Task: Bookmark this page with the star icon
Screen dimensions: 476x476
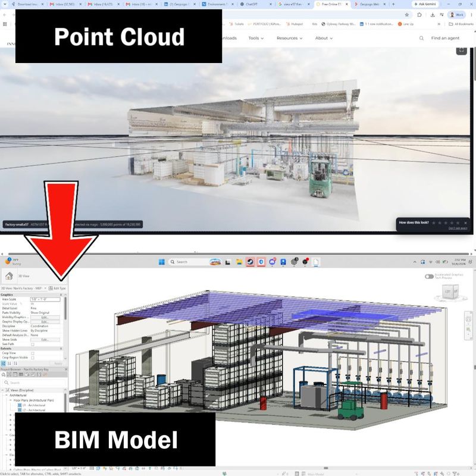Action: [407, 14]
